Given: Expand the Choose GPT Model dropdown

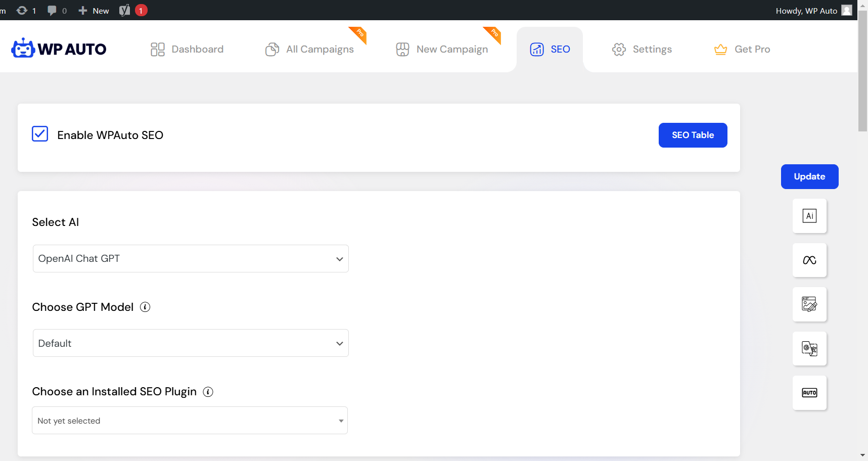Looking at the screenshot, I should click(191, 343).
